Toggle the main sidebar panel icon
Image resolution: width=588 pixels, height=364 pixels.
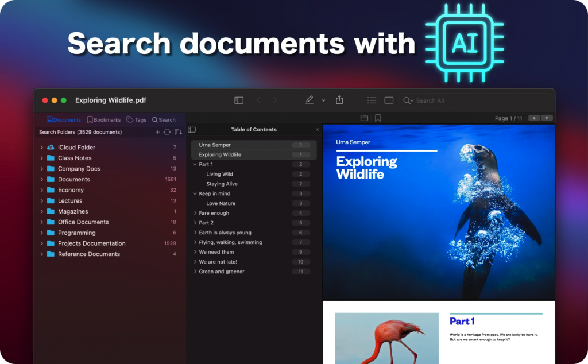click(x=238, y=100)
